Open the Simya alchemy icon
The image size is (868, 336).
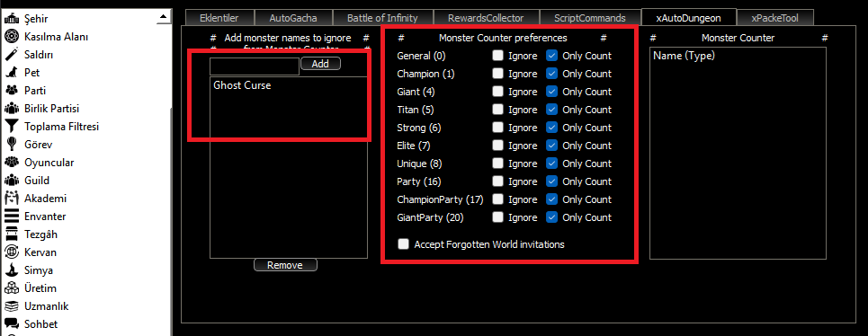tap(11, 270)
